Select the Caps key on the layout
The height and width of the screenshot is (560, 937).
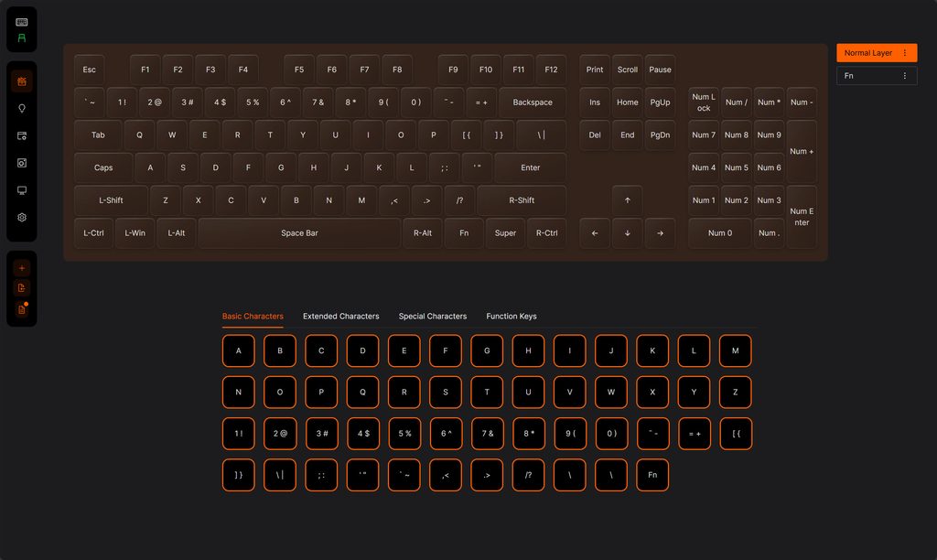(103, 168)
